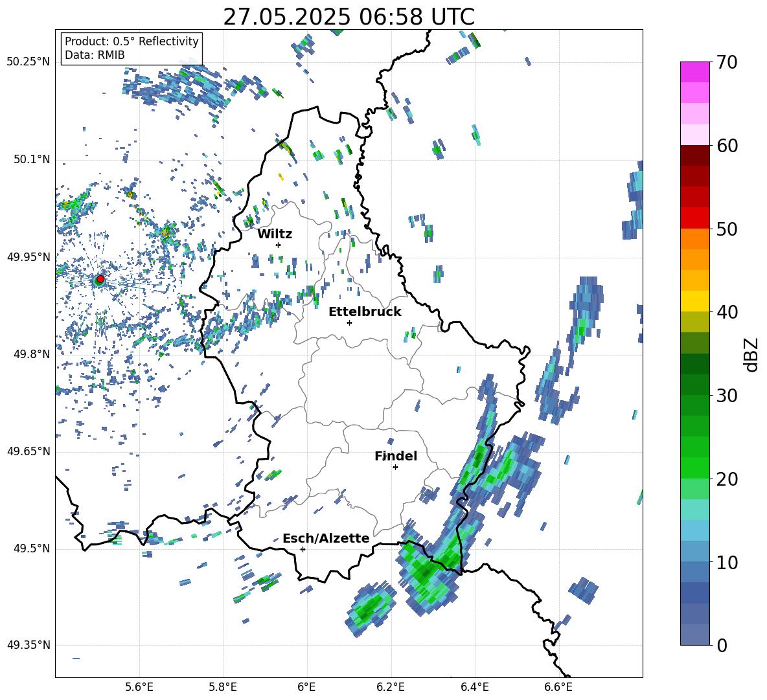Click the 49.5°N latitude label
This screenshot has width=767, height=700.
pyautogui.click(x=32, y=548)
